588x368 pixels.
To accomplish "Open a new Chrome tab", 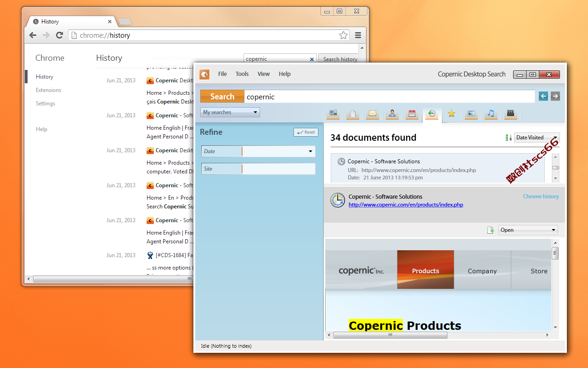I will [125, 22].
